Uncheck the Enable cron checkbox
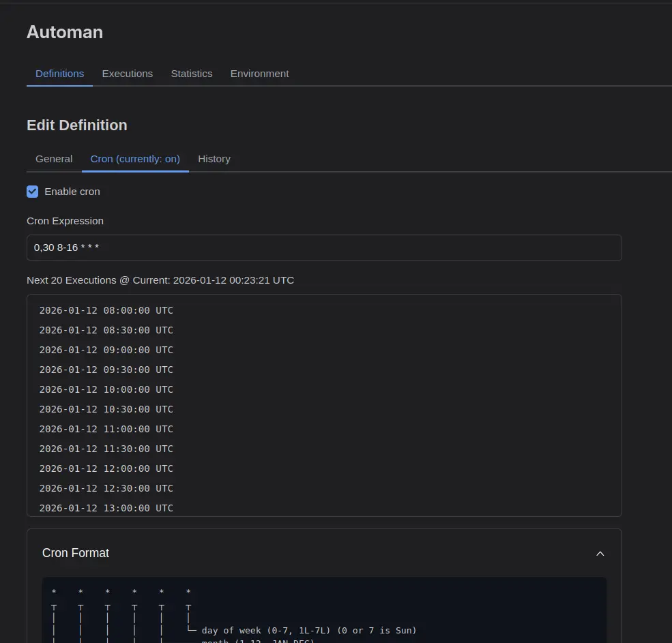This screenshot has width=672, height=643. point(33,192)
